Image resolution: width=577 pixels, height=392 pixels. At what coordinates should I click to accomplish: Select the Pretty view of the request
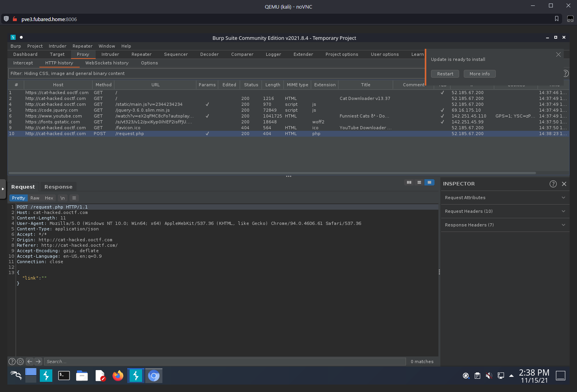[18, 198]
